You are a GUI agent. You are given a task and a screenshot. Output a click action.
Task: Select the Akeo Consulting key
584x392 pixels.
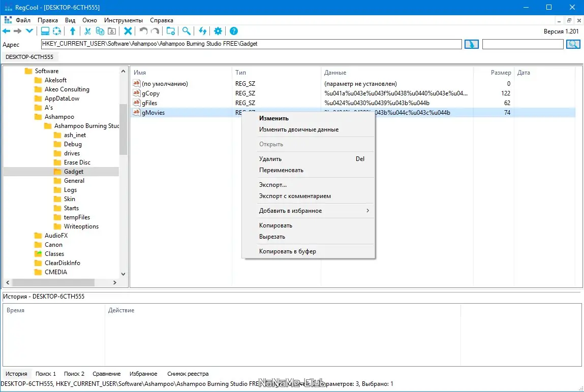point(67,89)
